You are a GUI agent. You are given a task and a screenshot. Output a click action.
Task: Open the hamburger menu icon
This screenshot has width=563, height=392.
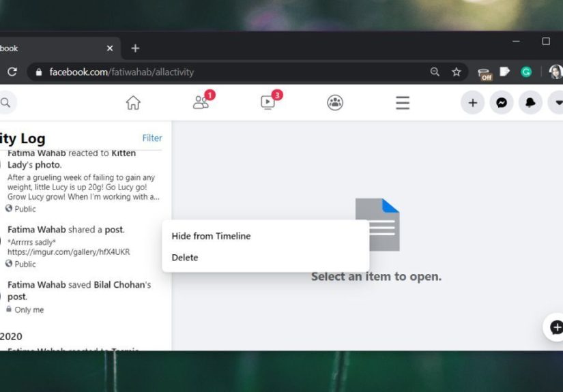point(403,103)
